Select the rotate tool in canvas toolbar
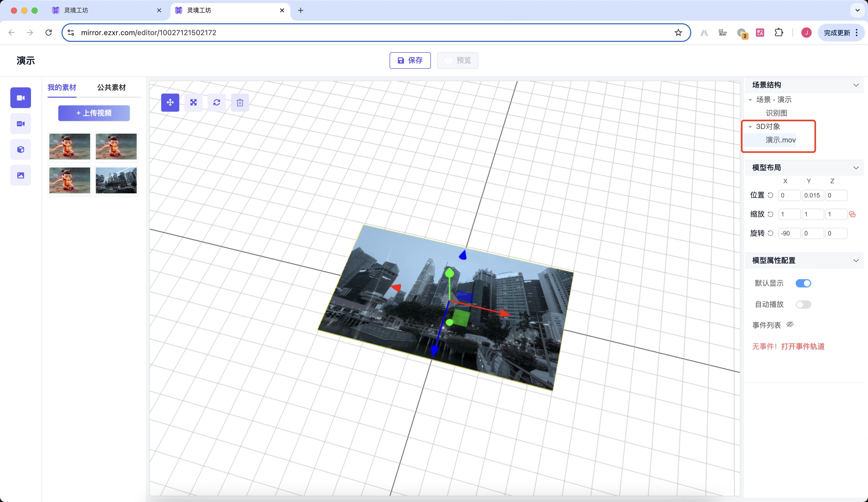This screenshot has height=502, width=868. tap(217, 102)
